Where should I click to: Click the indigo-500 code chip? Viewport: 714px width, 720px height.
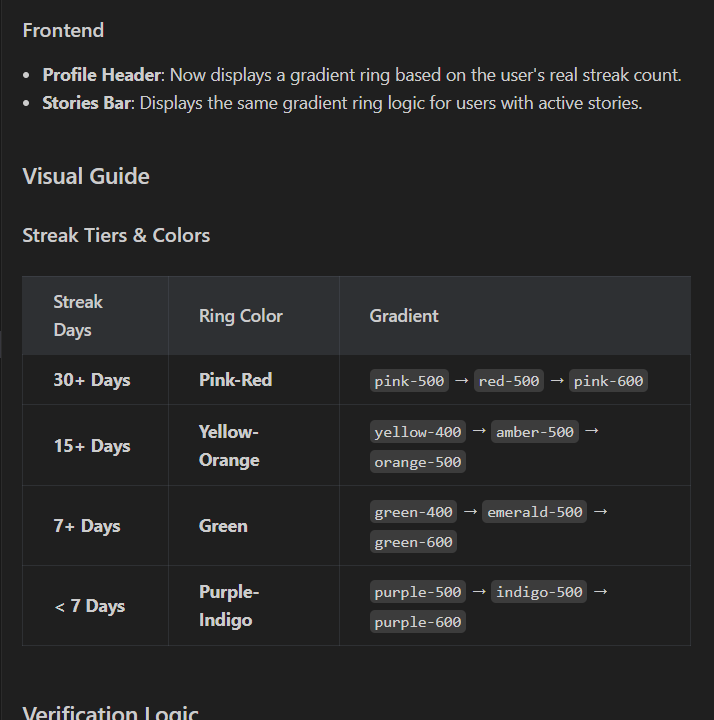coord(539,592)
